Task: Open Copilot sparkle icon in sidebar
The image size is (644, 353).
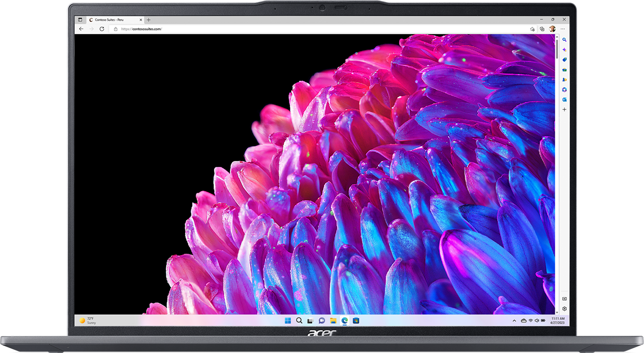Action: 564,50
